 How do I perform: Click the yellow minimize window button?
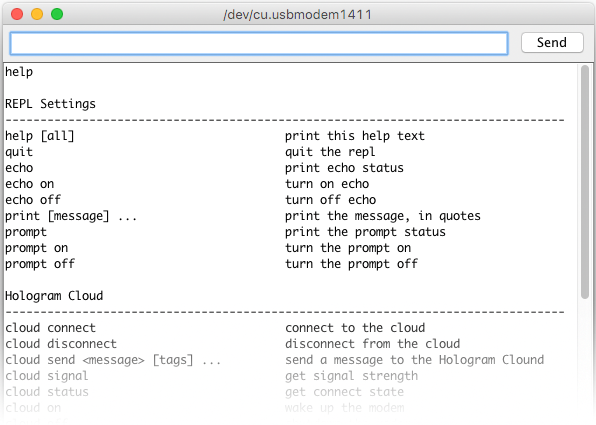(x=37, y=14)
